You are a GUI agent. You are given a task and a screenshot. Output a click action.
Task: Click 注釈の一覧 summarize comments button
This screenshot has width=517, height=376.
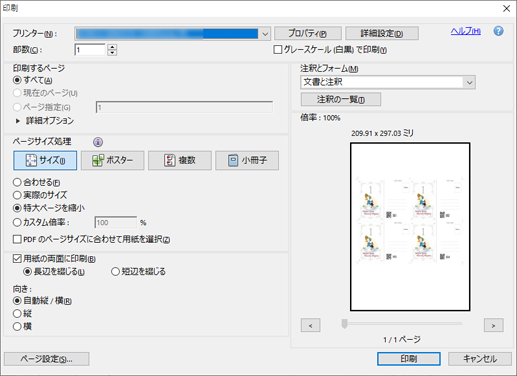pos(341,99)
